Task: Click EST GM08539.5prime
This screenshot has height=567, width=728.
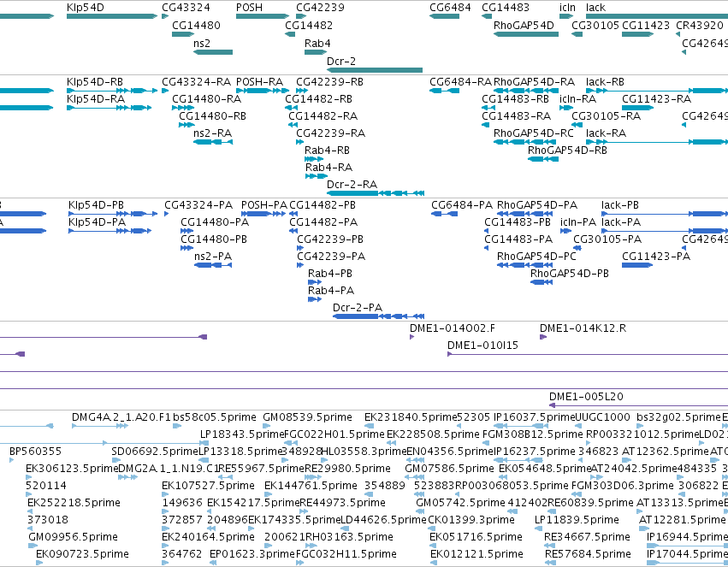Action: pyautogui.click(x=307, y=417)
